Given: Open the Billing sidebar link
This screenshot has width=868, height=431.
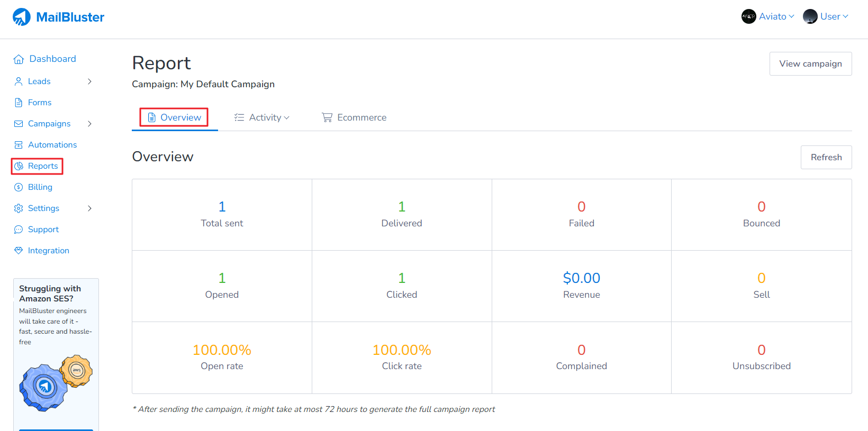Looking at the screenshot, I should [33, 187].
